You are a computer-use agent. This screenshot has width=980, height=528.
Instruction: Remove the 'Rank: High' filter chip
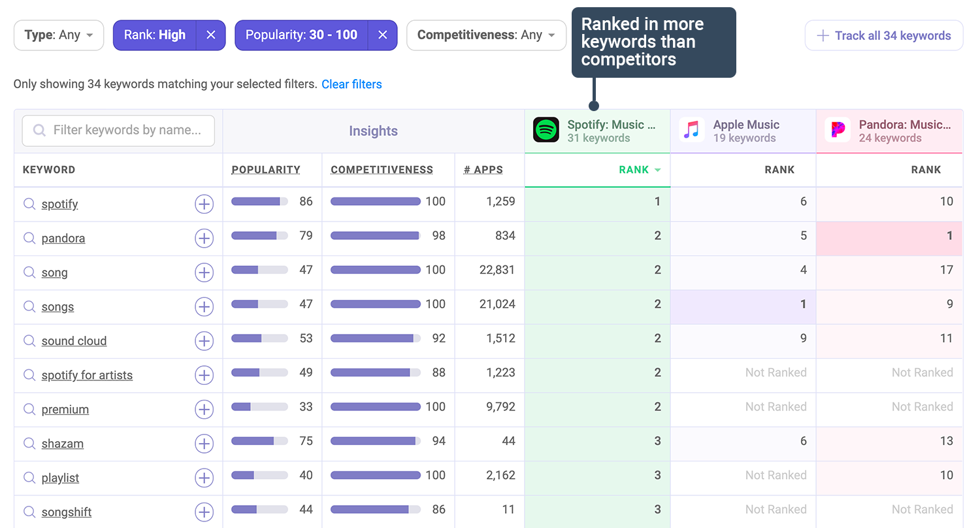(x=210, y=35)
